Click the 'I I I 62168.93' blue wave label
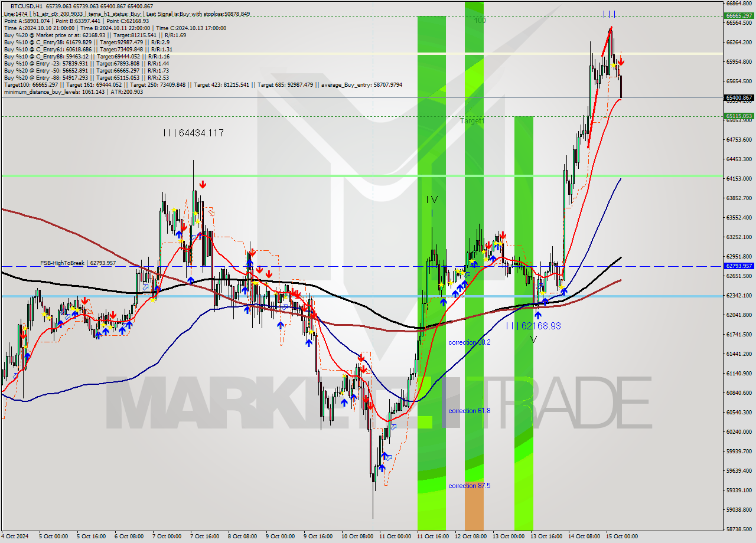The width and height of the screenshot is (756, 543). [533, 326]
